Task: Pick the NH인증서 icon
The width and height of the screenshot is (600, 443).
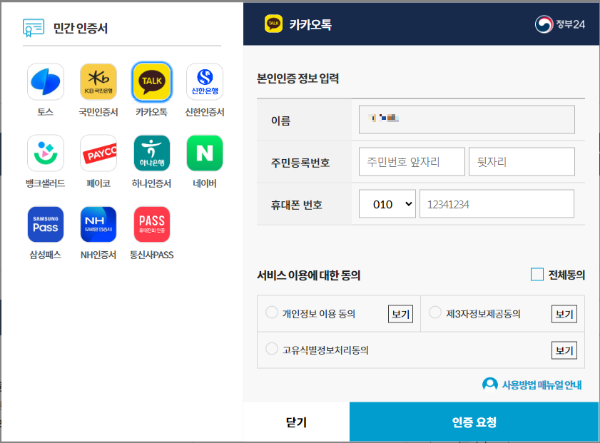Action: click(x=98, y=225)
